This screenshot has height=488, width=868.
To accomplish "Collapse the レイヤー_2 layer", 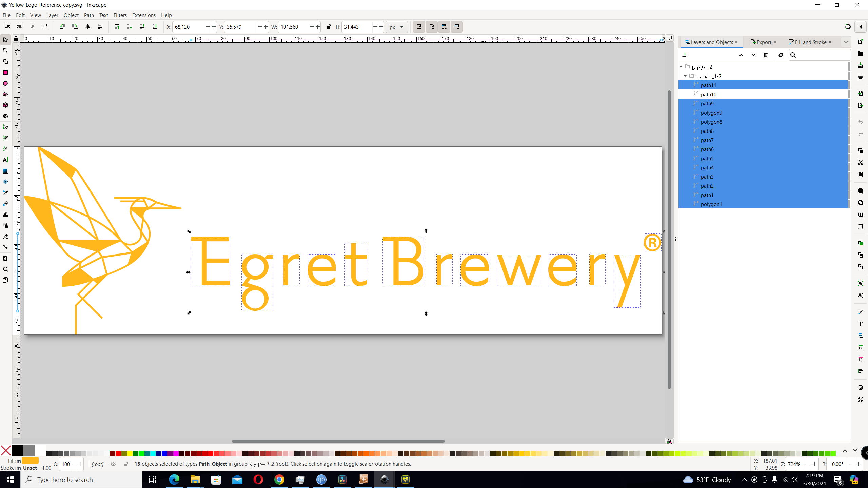I will 681,67.
